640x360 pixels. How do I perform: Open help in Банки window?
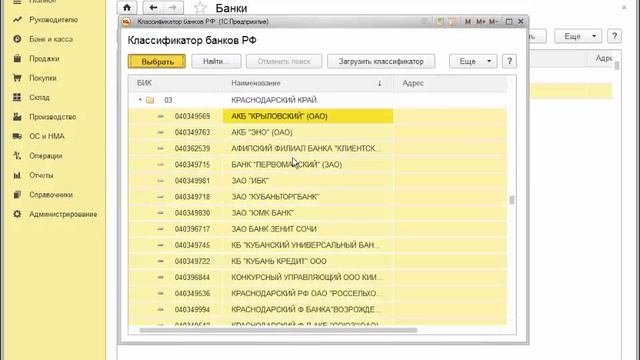[x=614, y=36]
